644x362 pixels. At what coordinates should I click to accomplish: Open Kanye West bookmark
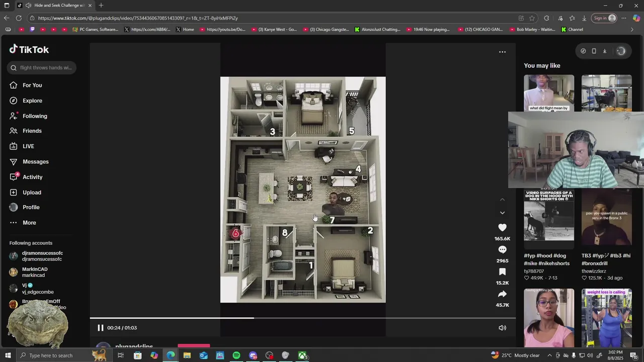point(274,30)
